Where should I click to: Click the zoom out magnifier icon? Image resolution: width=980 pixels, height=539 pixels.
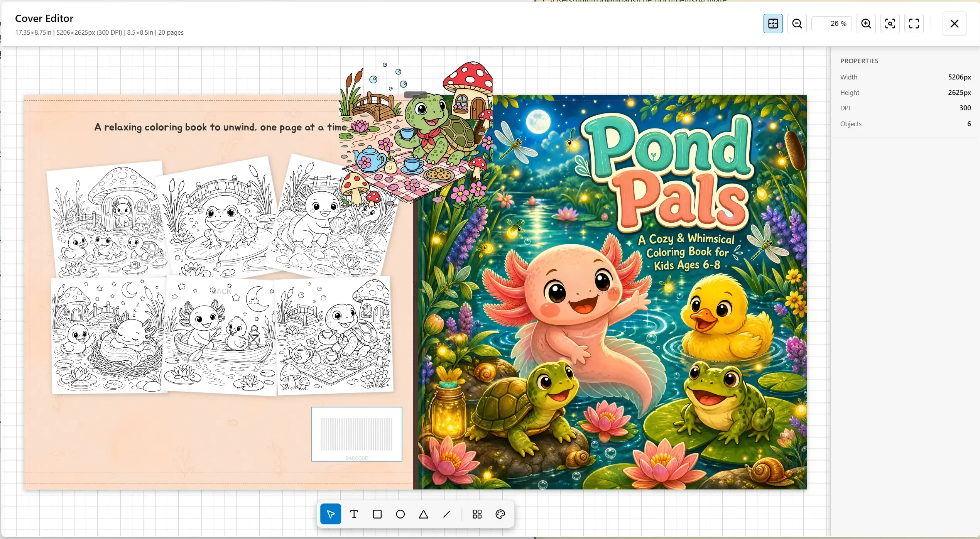(797, 24)
